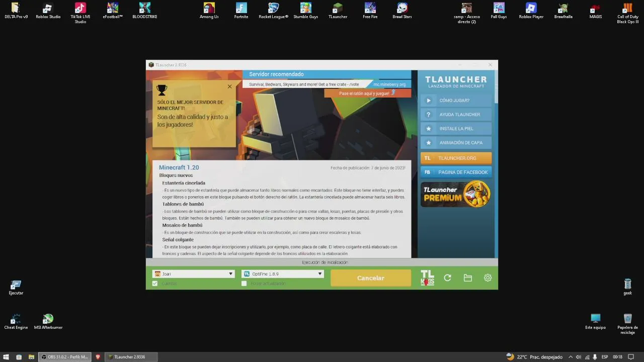Select Instale la piel menu item
Viewport: 644px width, 362px height.
point(456,128)
